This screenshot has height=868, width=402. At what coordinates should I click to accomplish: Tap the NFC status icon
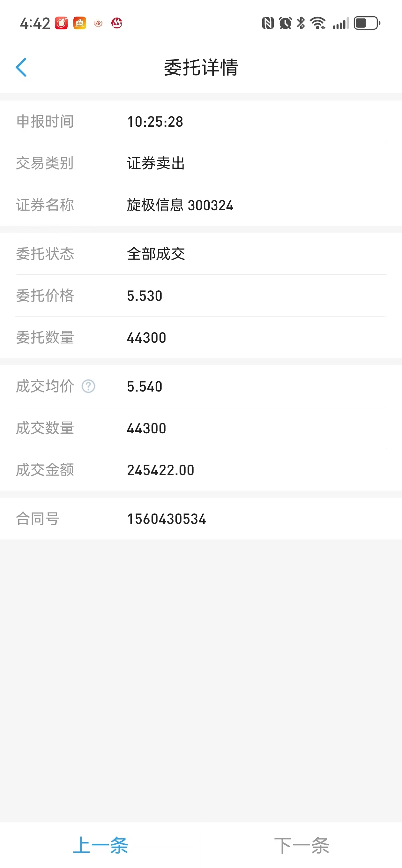[268, 23]
